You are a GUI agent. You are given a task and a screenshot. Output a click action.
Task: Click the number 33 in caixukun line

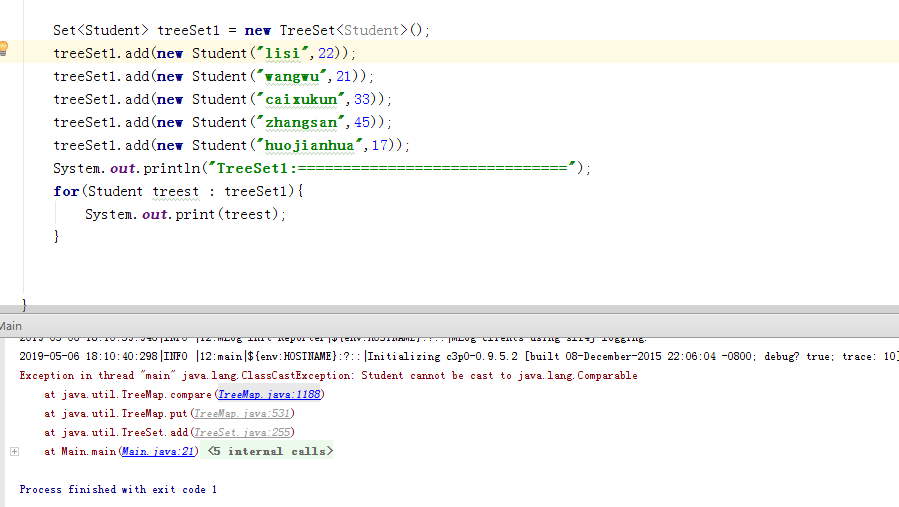point(362,99)
